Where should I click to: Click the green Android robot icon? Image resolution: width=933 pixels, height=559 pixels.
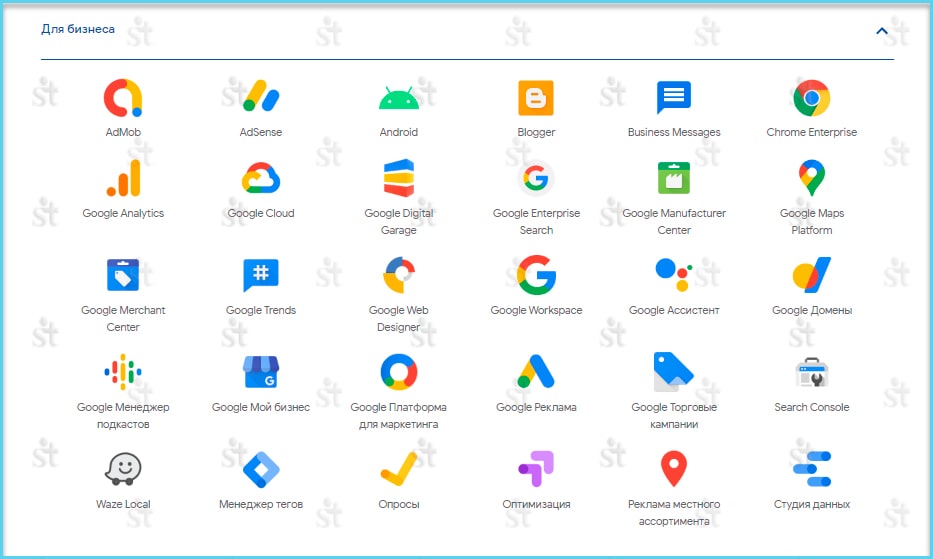[x=399, y=98]
